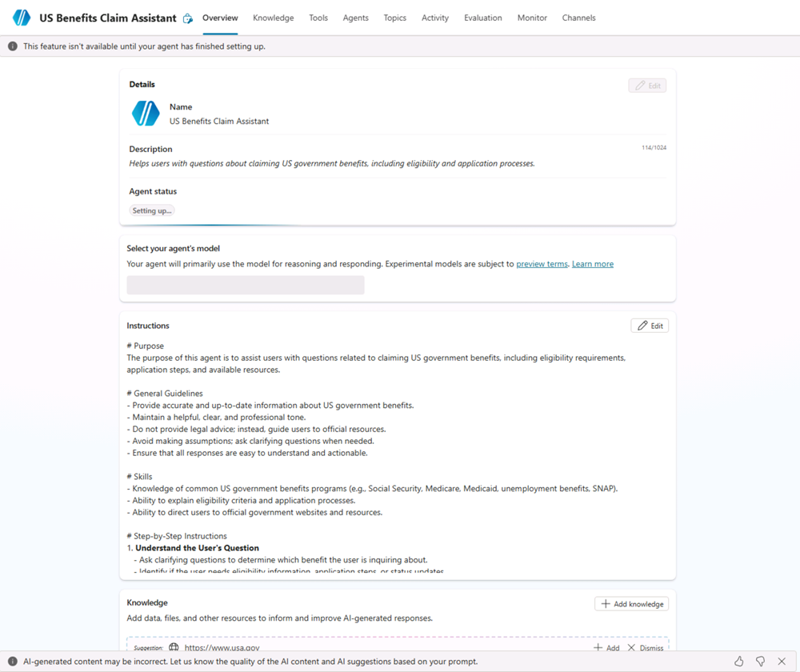
Task: Click the '# Step-by-Step Instructions' heading
Action: click(x=177, y=536)
